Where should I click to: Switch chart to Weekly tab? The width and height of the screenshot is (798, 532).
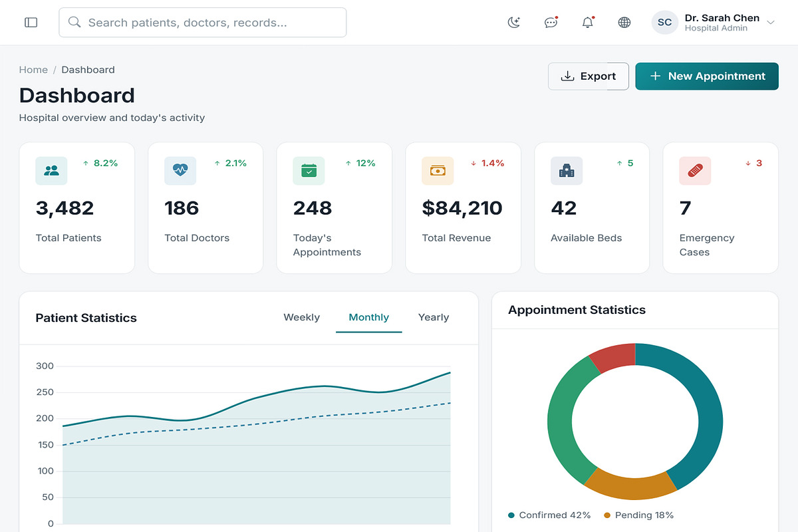(301, 318)
